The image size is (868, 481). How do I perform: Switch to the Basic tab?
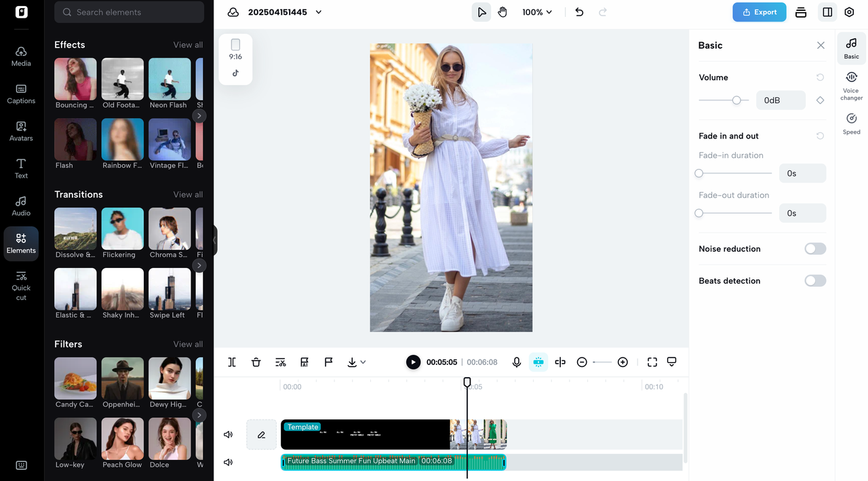click(x=852, y=48)
